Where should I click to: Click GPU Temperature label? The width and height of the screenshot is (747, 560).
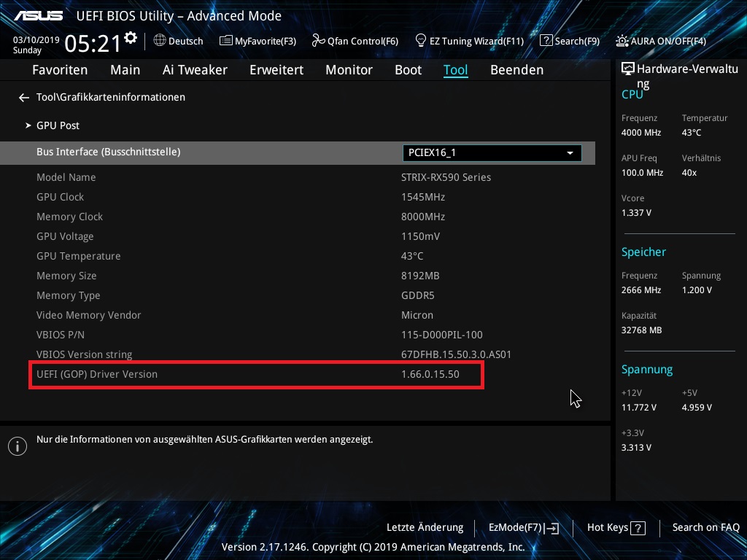(79, 256)
